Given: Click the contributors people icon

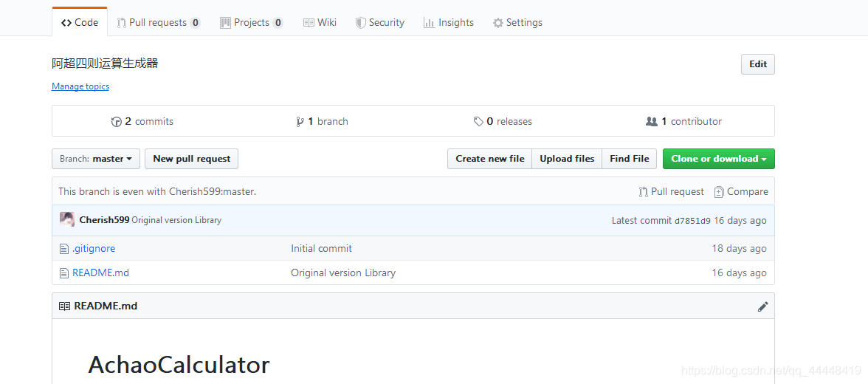Looking at the screenshot, I should (652, 121).
